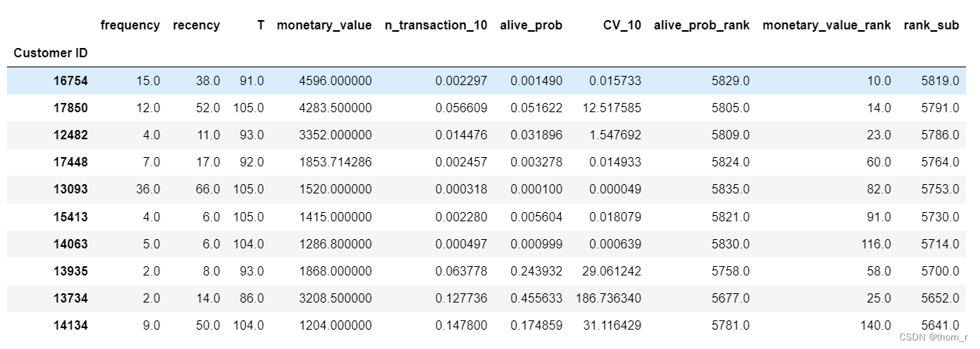
Task: Click the Customer ID index label
Action: point(50,53)
